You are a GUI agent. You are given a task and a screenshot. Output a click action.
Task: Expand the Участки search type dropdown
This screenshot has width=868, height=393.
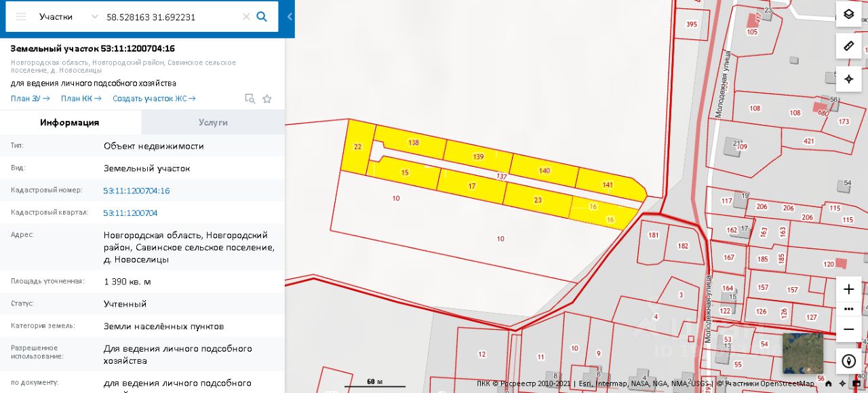68,17
